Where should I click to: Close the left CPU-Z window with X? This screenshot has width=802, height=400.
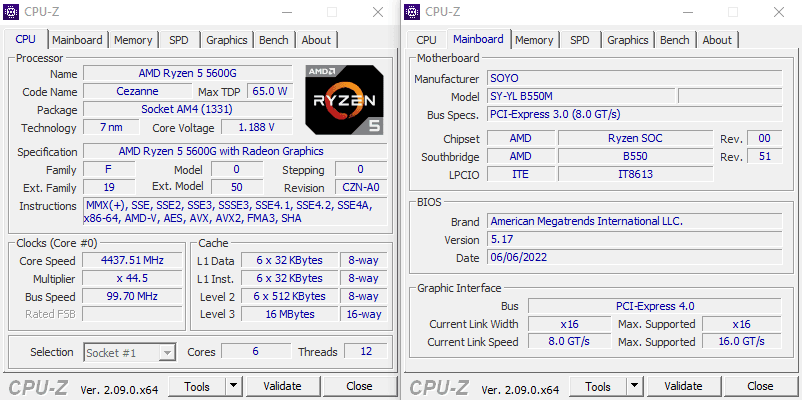[x=378, y=12]
